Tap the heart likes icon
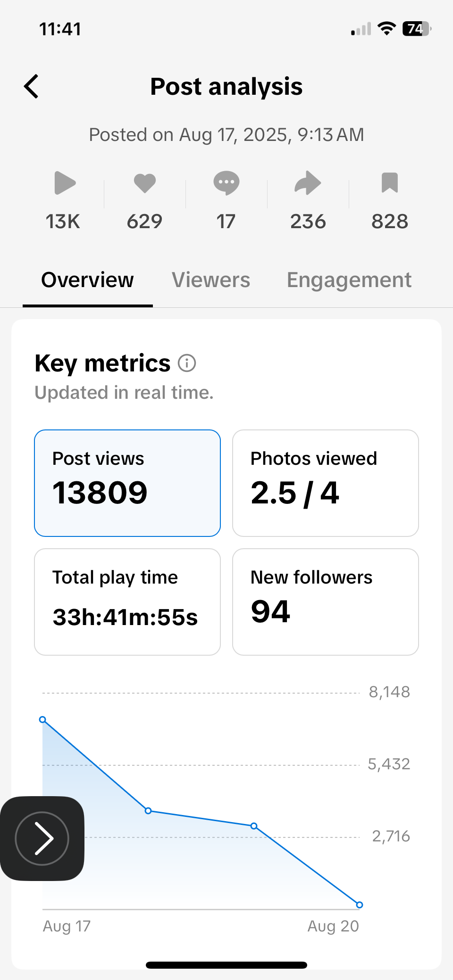Screen dimensions: 453x980 (144, 183)
